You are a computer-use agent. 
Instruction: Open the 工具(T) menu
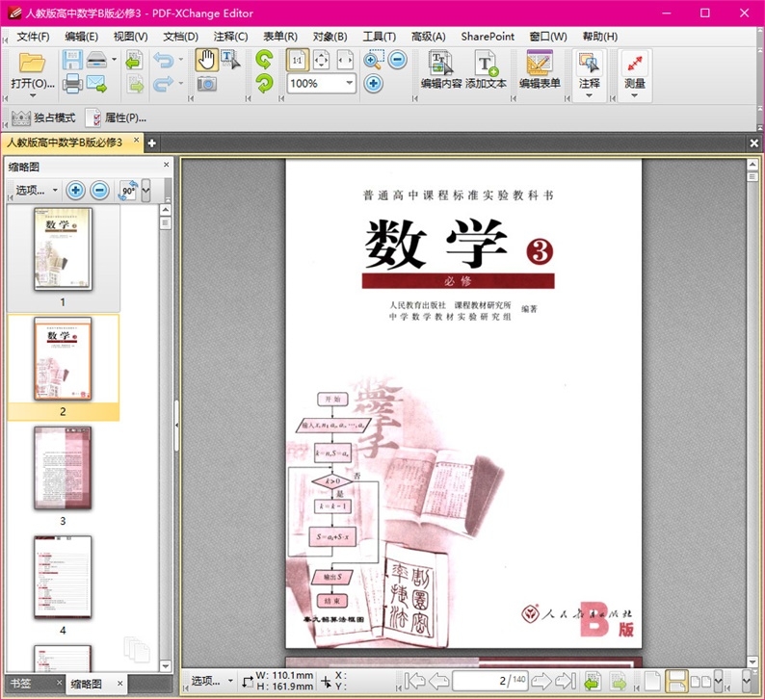click(379, 37)
